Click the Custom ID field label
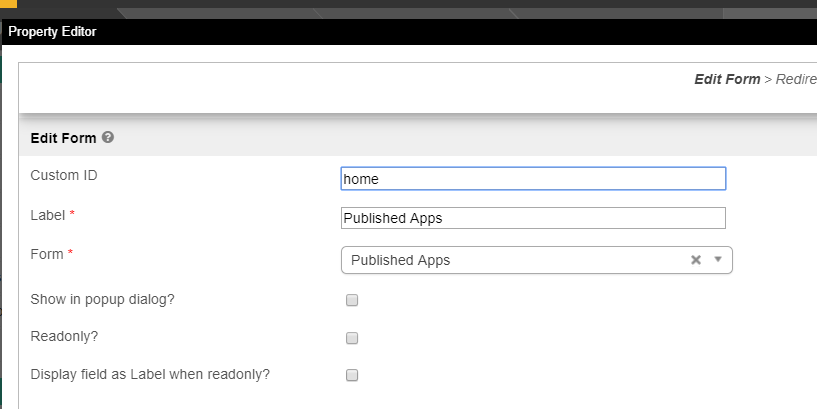817x409 pixels. click(x=64, y=175)
